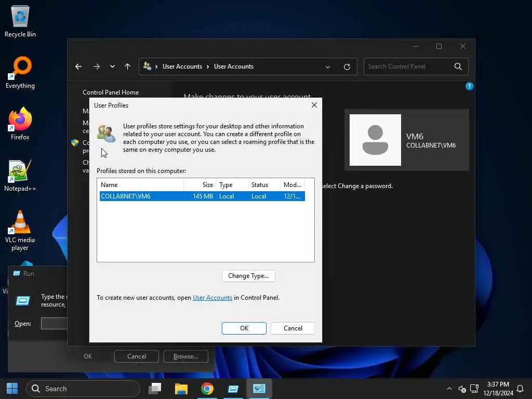Click the Change Type button
This screenshot has height=399, width=532.
248,276
